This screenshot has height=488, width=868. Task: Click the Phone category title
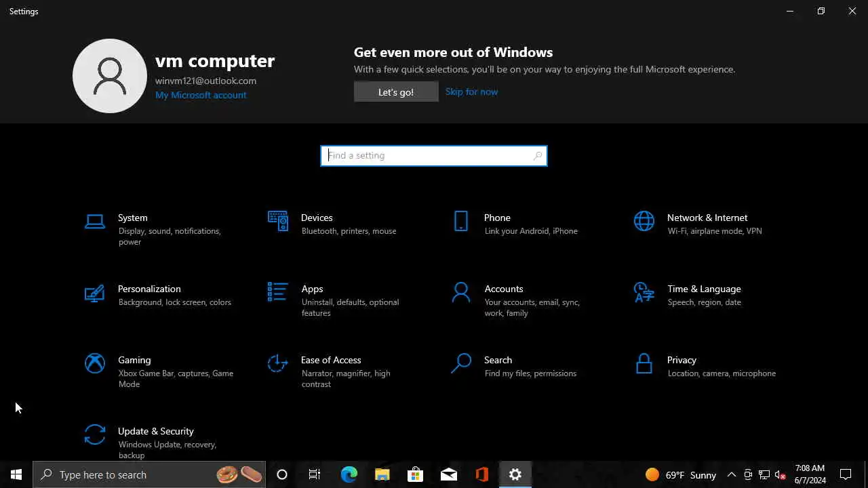coord(497,218)
